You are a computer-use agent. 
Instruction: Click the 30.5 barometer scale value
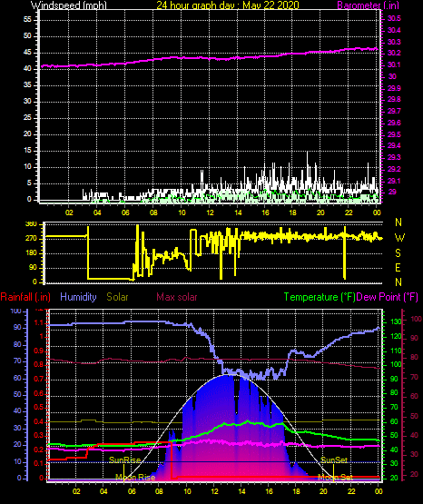tap(394, 19)
